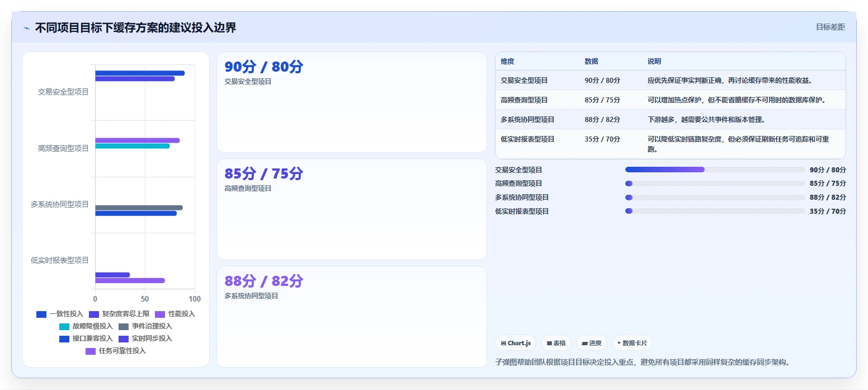Click the lightning icon beside the panel title
This screenshot has width=868, height=390.
pos(26,28)
